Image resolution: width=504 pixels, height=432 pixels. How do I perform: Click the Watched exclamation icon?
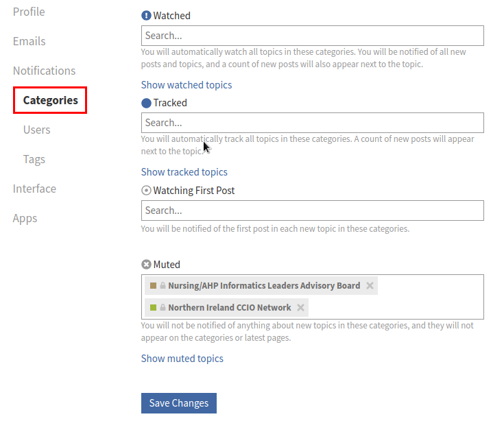click(146, 16)
